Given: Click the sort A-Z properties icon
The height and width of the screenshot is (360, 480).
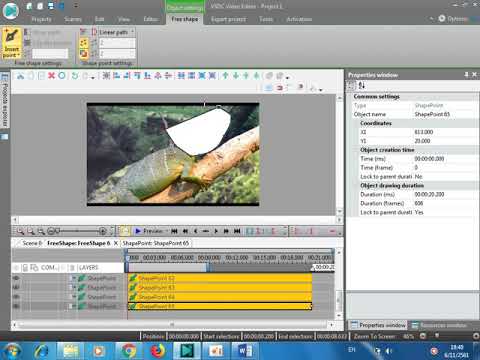Looking at the screenshot, I should pos(362,86).
